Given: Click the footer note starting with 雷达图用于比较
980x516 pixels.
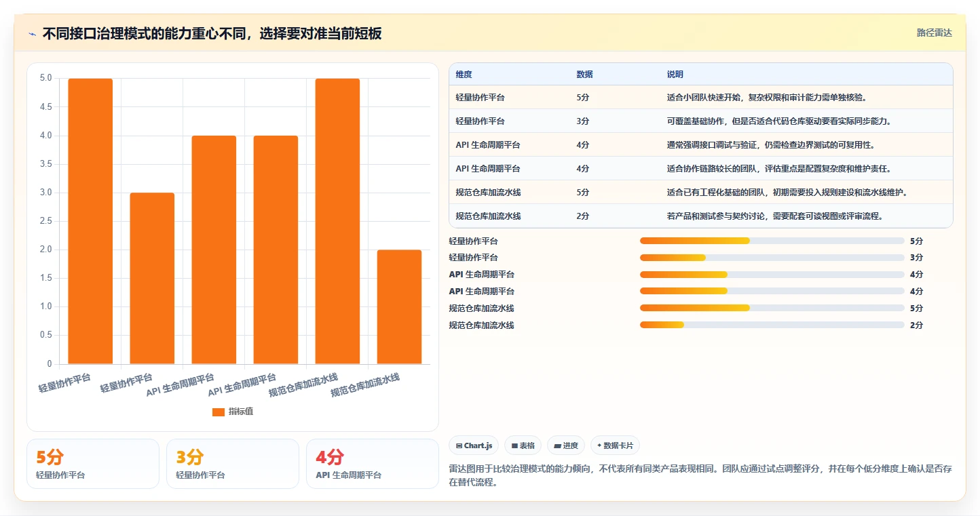Looking at the screenshot, I should click(x=700, y=475).
